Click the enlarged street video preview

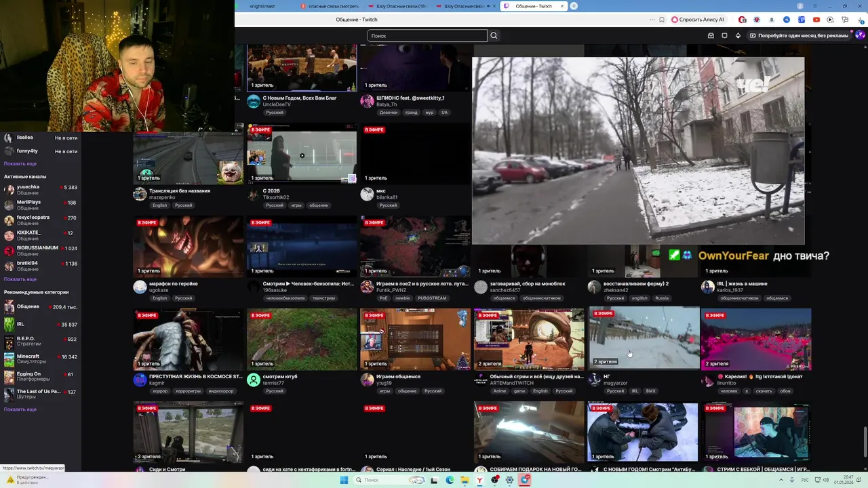click(x=638, y=150)
